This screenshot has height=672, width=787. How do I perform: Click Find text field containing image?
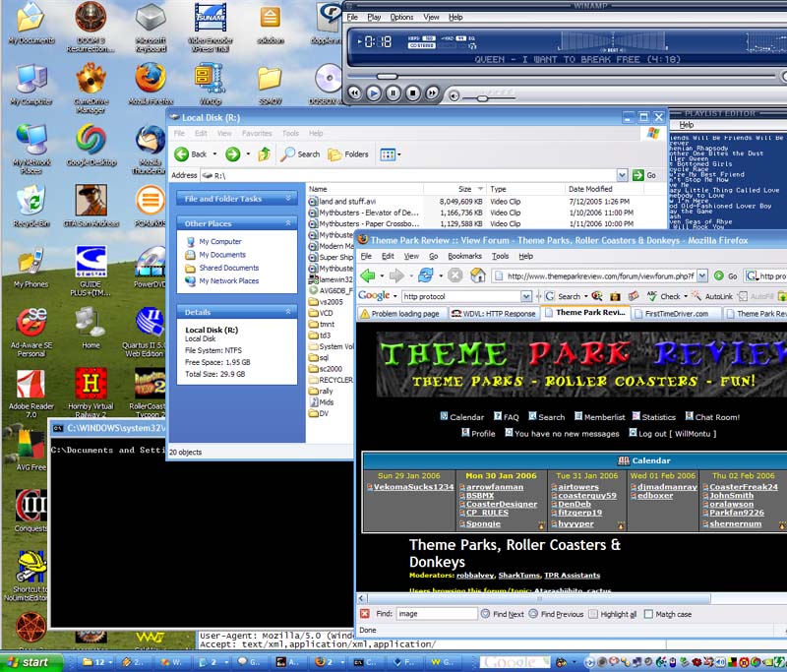[x=437, y=613]
